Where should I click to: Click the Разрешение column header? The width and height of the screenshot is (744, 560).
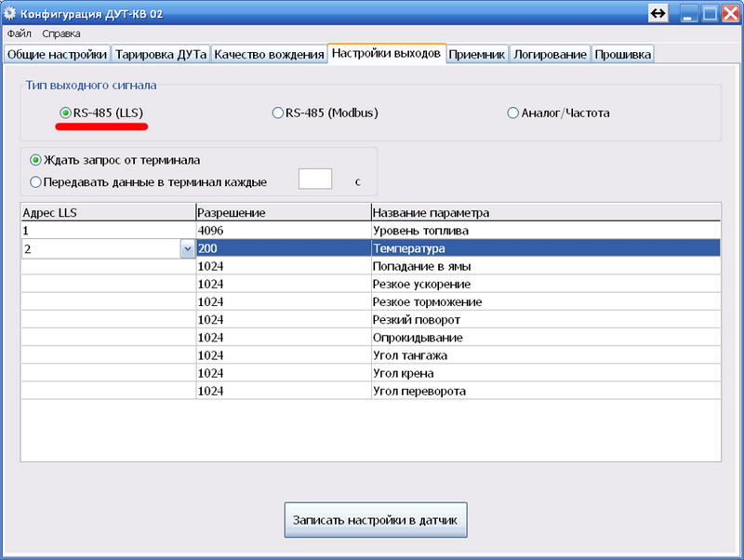coord(284,212)
